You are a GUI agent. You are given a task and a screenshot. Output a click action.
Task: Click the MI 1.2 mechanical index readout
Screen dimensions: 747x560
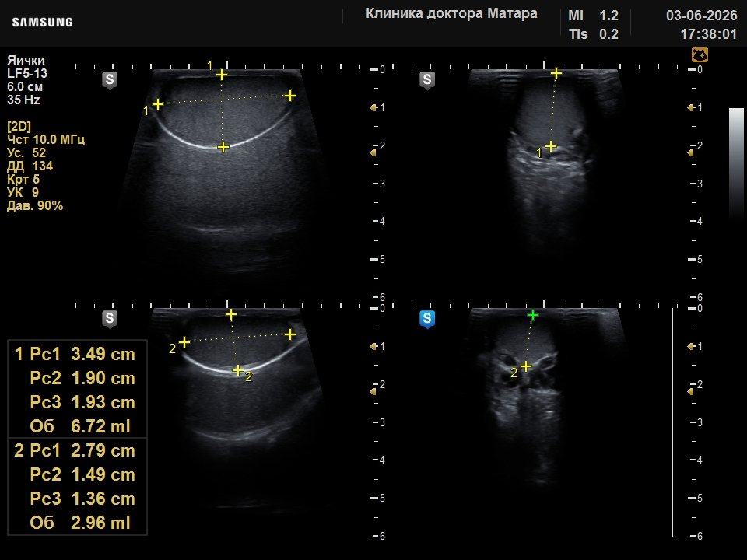(x=593, y=16)
